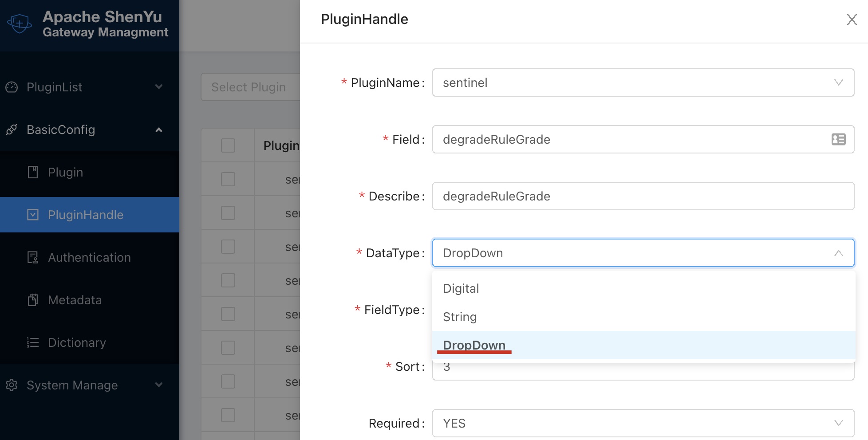
Task: Check the second sentinel row checkbox
Action: coord(227,212)
